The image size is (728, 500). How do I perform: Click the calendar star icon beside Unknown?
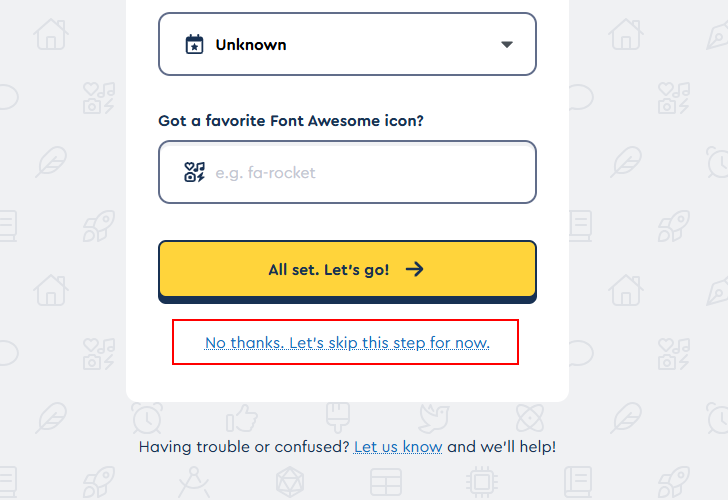pos(194,44)
